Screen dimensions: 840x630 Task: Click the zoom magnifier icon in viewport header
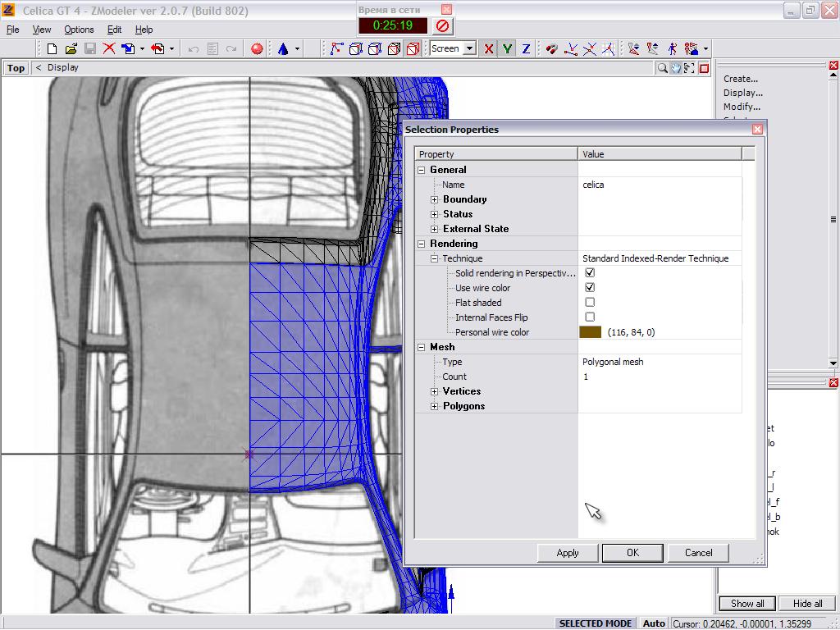point(662,68)
